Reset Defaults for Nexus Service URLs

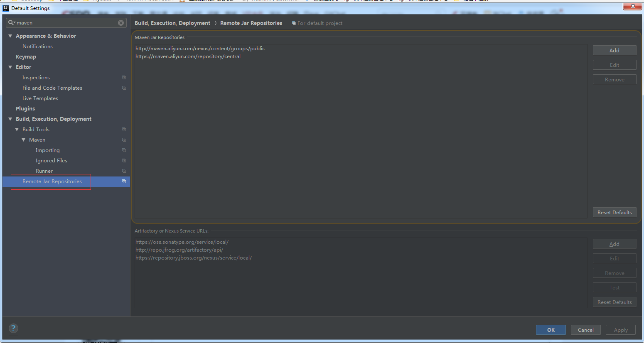615,302
